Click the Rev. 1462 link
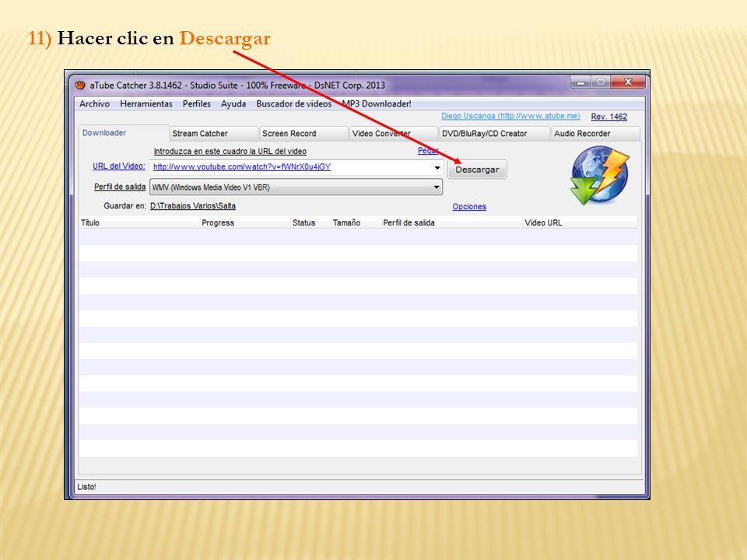747x560 pixels. [x=608, y=117]
